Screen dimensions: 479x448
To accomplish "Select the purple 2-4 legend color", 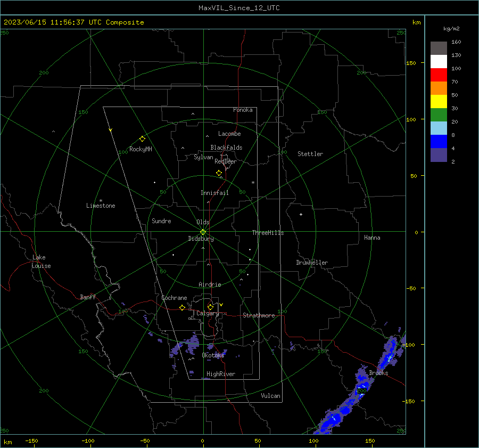I will tap(439, 154).
